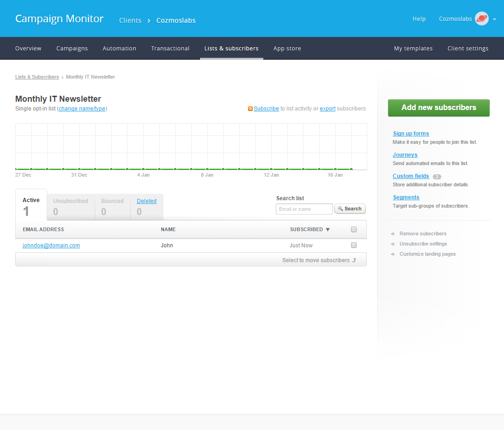504x430 pixels.
Task: Click the NAME column header
Action: [168, 229]
